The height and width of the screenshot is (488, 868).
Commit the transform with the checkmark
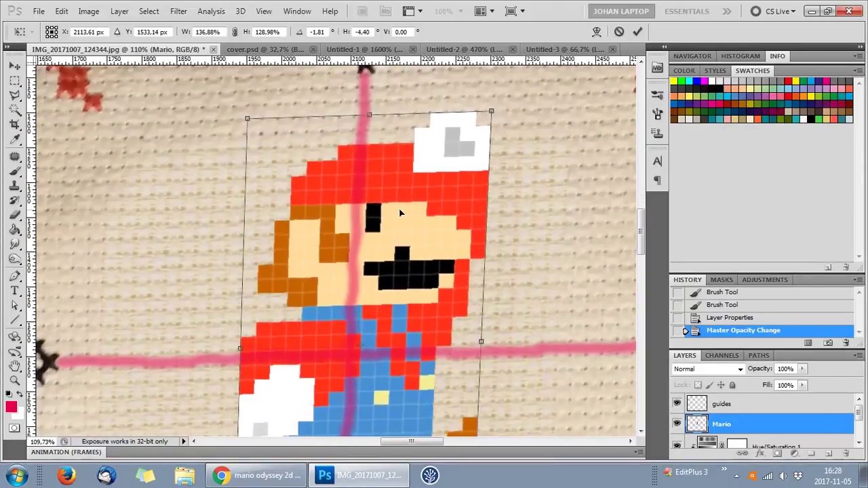(637, 32)
